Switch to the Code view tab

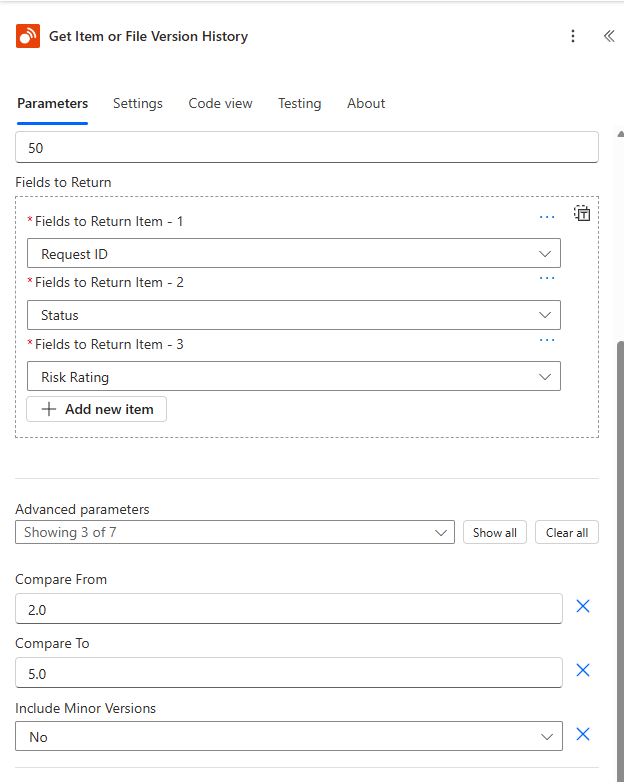tap(220, 103)
